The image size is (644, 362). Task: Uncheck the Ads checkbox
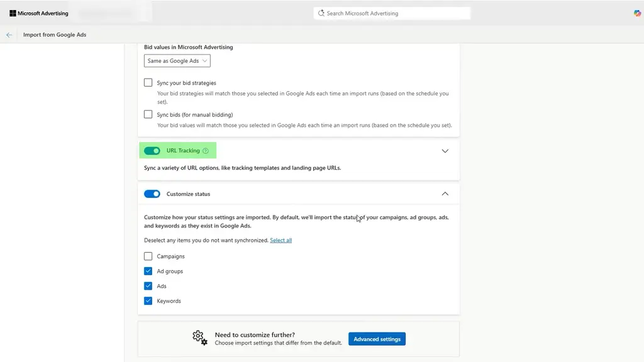pyautogui.click(x=148, y=286)
